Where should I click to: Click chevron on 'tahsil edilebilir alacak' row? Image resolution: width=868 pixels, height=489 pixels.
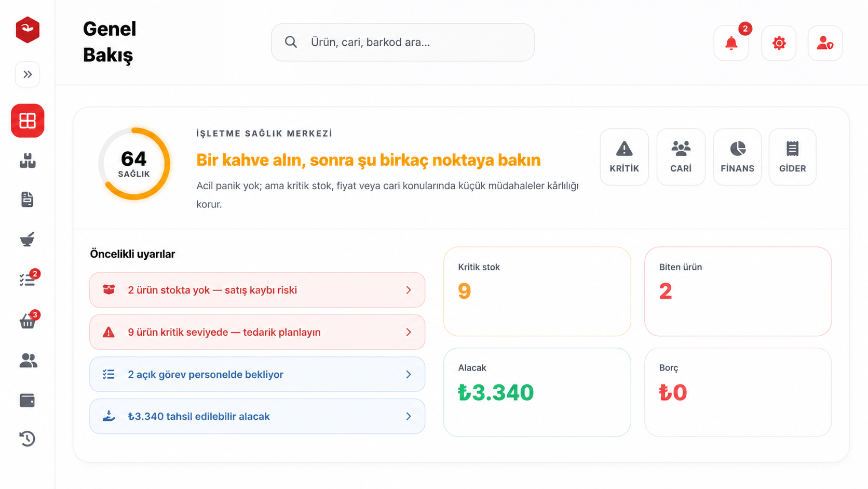409,416
